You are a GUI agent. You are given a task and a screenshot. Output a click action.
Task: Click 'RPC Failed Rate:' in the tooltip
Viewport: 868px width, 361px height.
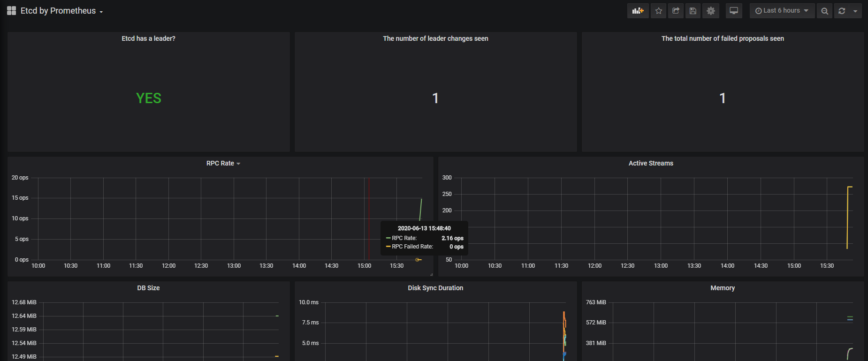pyautogui.click(x=412, y=247)
